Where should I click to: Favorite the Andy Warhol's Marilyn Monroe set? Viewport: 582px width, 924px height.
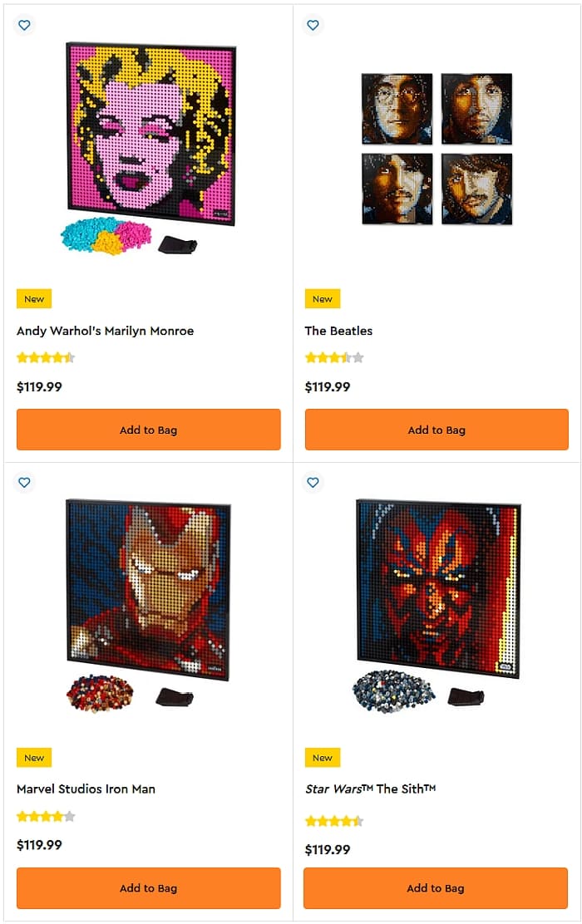coord(24,25)
